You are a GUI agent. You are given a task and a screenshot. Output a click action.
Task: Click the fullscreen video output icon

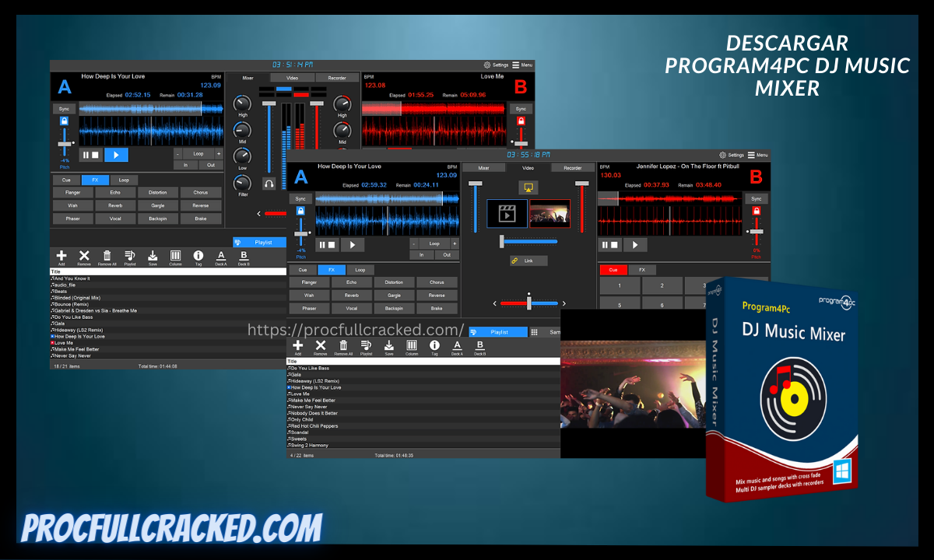click(x=528, y=188)
